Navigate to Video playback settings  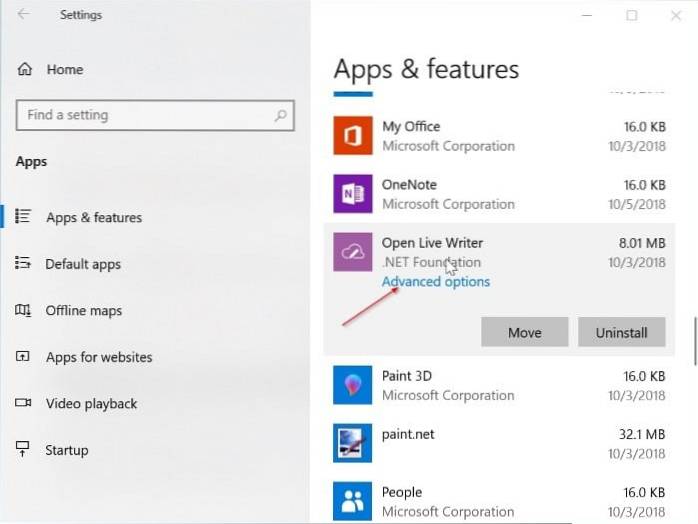click(91, 404)
